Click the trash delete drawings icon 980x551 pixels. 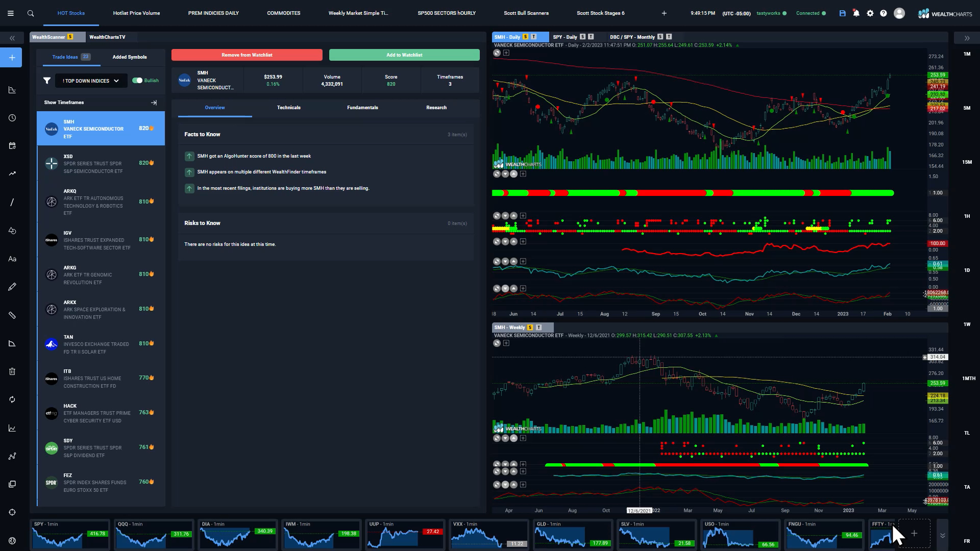12,371
